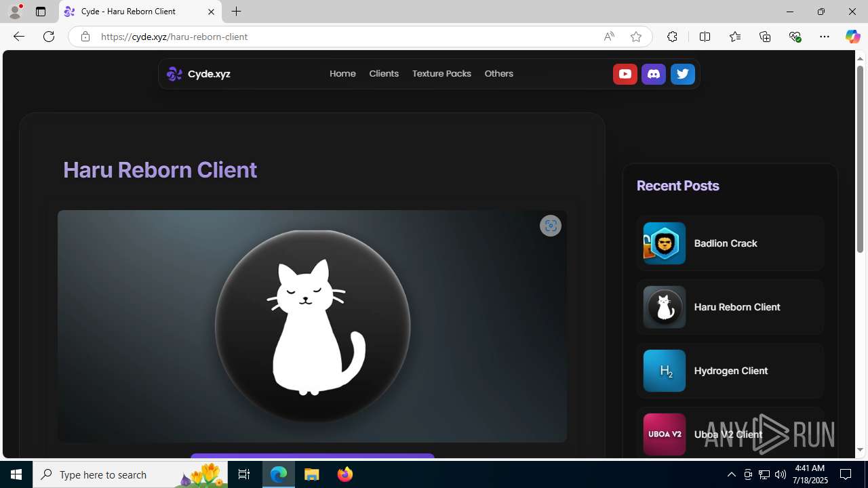Open the Favorites list icon
868x488 pixels.
click(x=734, y=37)
